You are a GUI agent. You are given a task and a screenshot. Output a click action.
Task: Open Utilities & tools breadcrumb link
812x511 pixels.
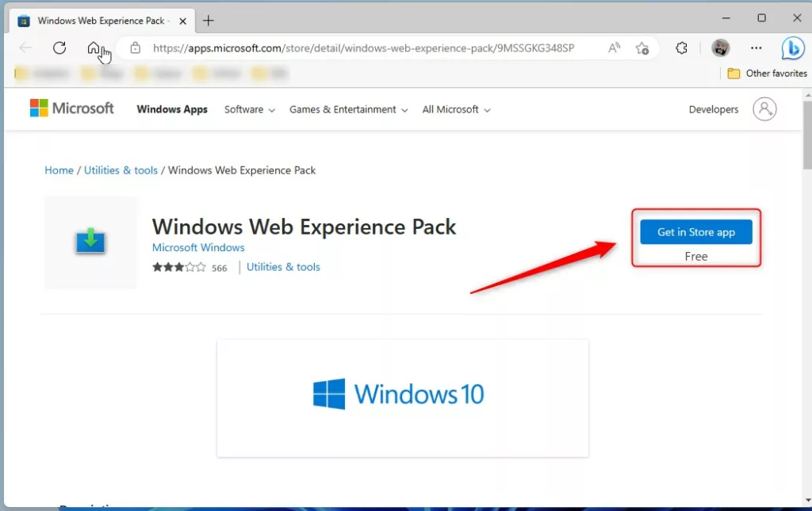click(121, 170)
